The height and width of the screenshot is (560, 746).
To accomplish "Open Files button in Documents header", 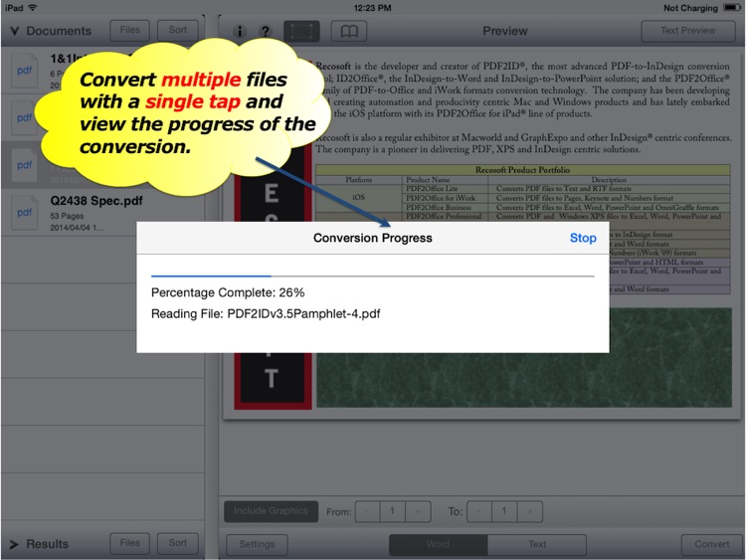I will pos(130,31).
